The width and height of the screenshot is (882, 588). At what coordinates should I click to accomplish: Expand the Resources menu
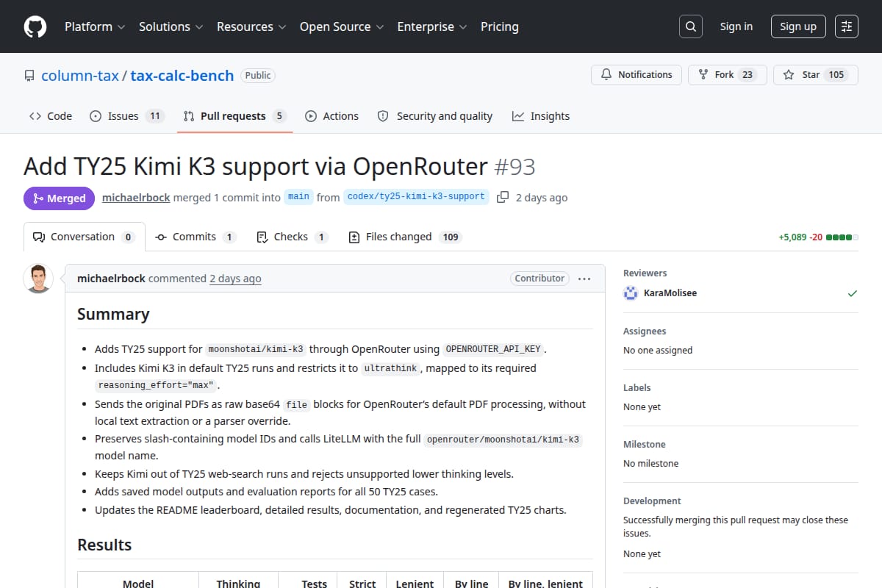251,26
